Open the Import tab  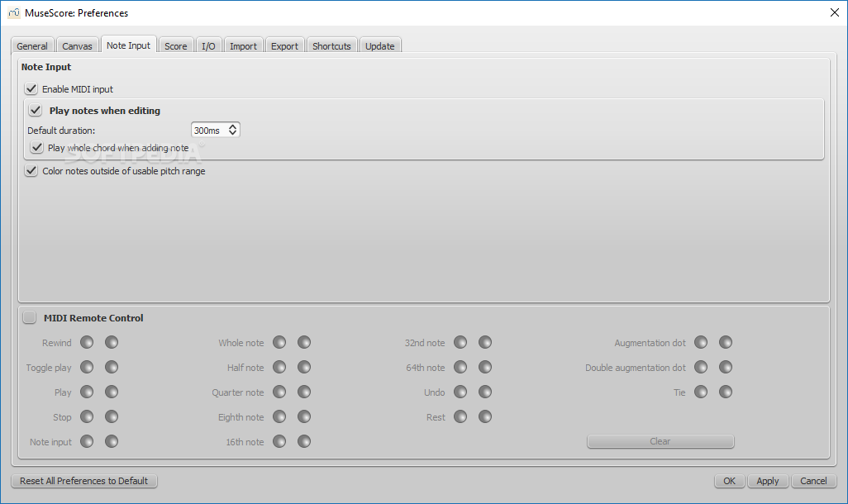(243, 46)
